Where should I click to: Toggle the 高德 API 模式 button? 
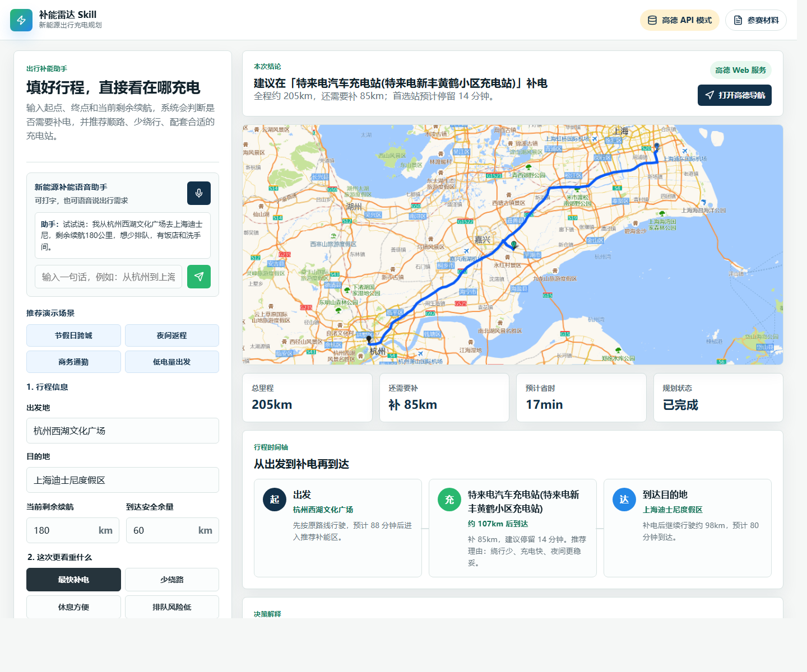pos(680,20)
